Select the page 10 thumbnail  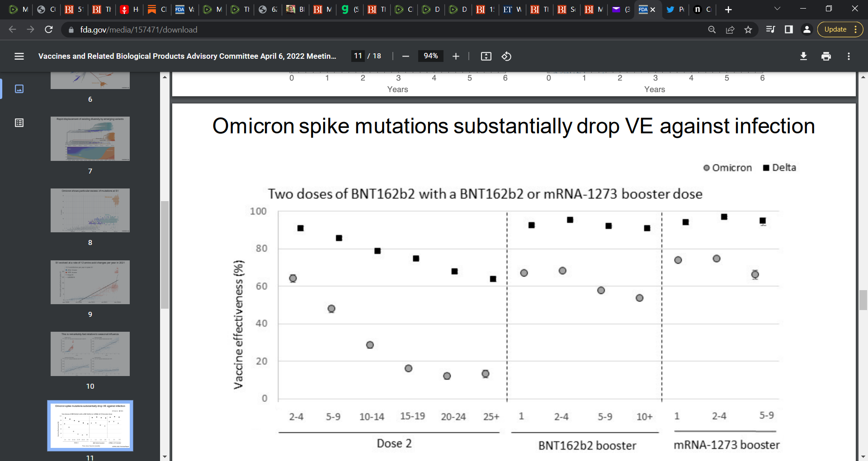pyautogui.click(x=90, y=354)
